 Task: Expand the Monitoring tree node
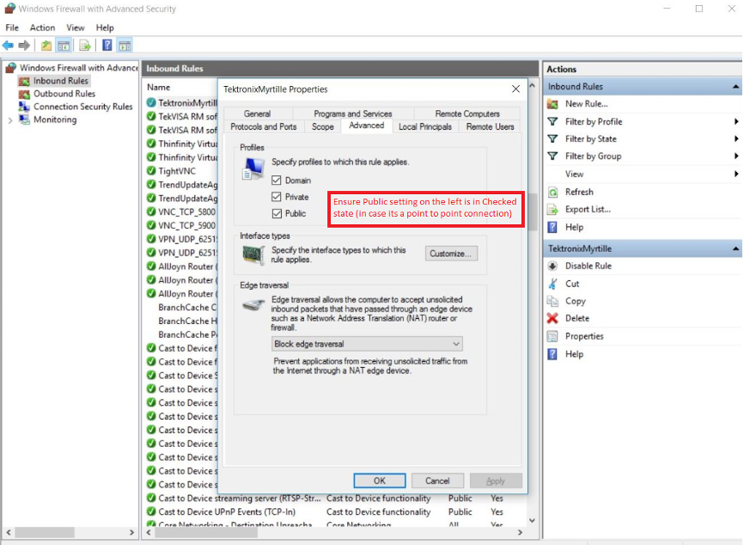point(10,120)
